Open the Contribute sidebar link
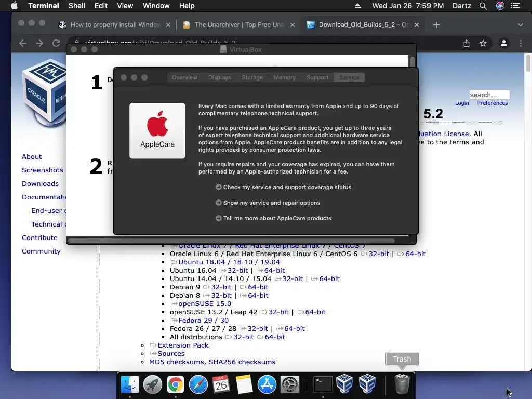This screenshot has width=532, height=399. [39, 237]
